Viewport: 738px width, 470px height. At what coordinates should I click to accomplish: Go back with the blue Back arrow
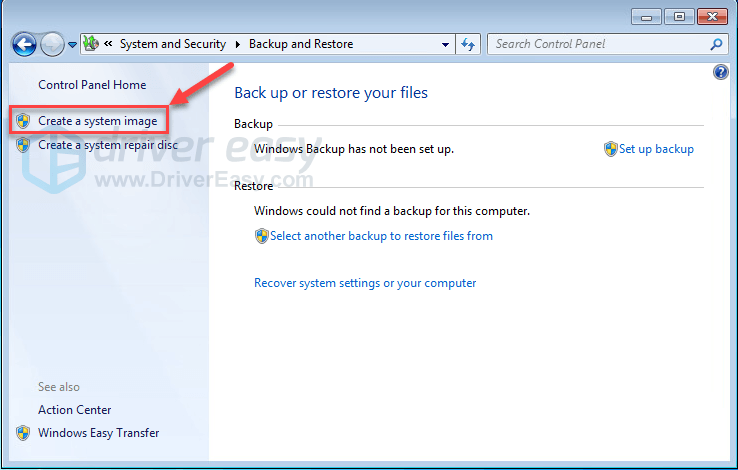point(24,45)
